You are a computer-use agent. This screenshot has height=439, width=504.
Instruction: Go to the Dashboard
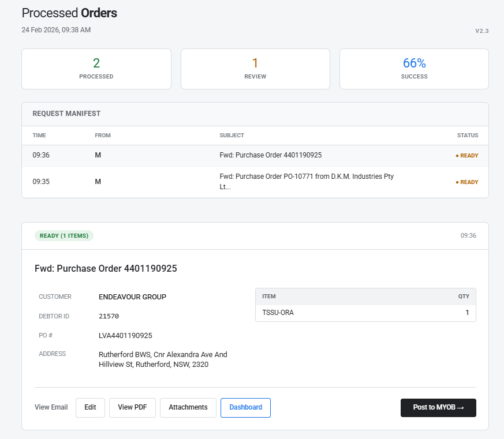pyautogui.click(x=245, y=407)
